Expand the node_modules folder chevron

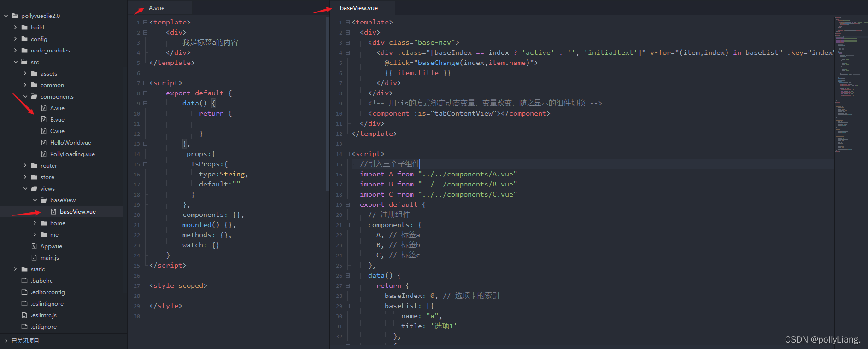tap(15, 50)
